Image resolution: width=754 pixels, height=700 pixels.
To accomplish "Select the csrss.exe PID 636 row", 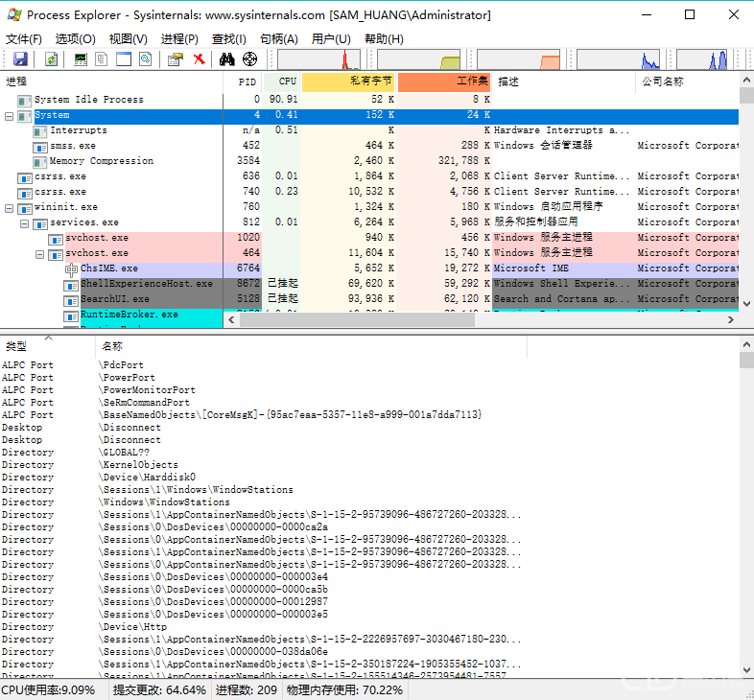I will click(369, 176).
